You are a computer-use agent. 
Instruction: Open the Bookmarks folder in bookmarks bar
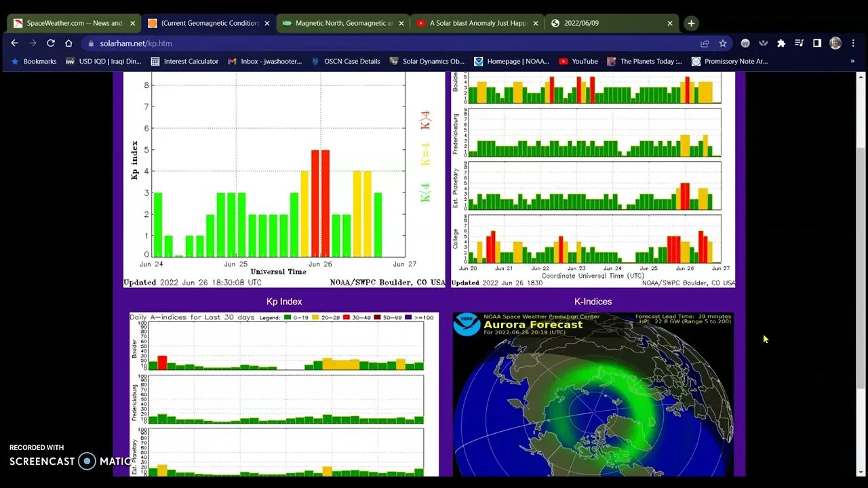34,61
